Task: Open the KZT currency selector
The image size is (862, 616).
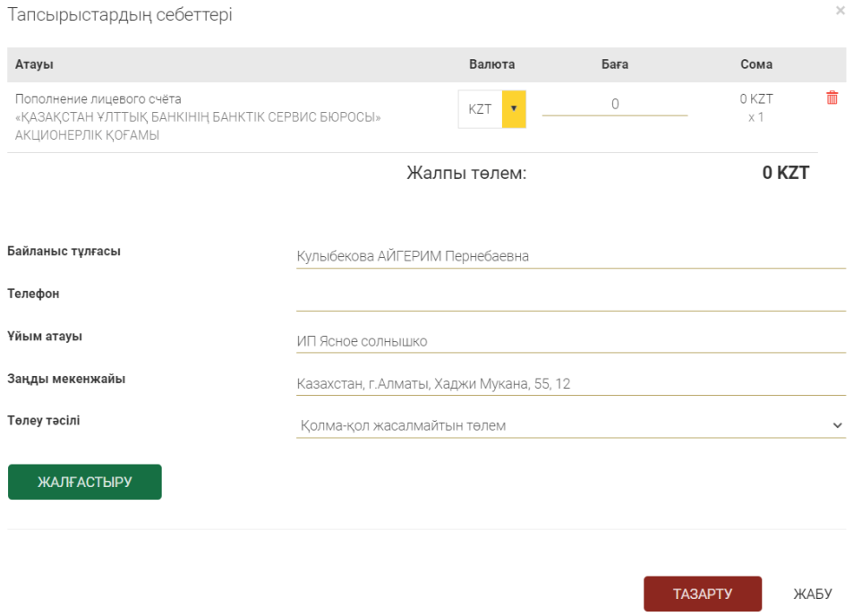Action: [481, 109]
